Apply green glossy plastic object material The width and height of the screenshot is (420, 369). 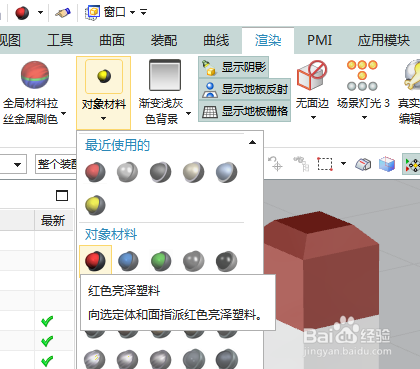(x=161, y=261)
